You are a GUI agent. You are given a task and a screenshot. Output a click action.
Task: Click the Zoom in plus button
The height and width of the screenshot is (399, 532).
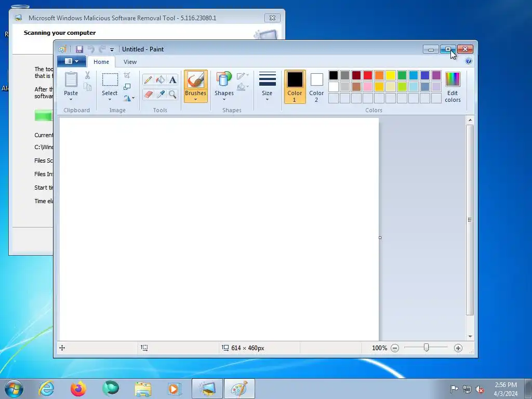(x=458, y=348)
